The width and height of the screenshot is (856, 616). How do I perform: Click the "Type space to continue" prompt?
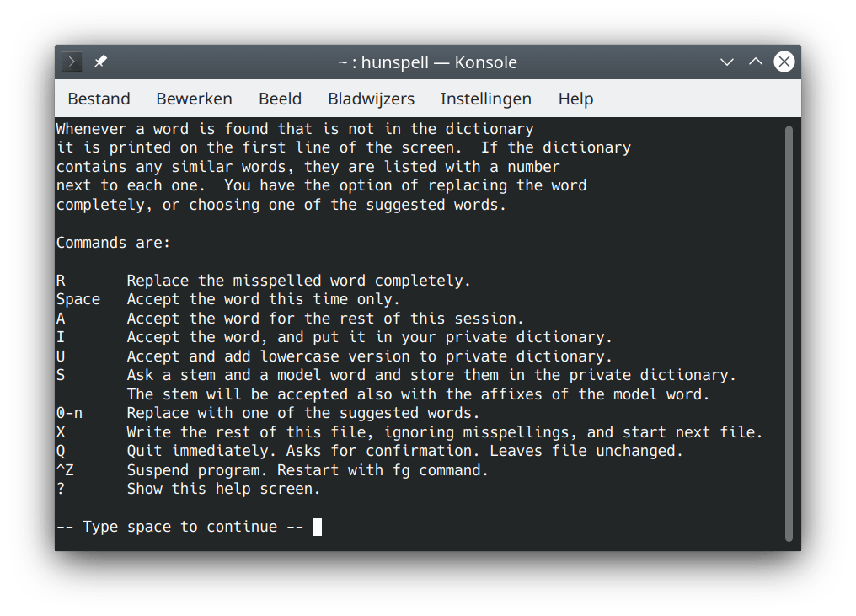pyautogui.click(x=179, y=528)
